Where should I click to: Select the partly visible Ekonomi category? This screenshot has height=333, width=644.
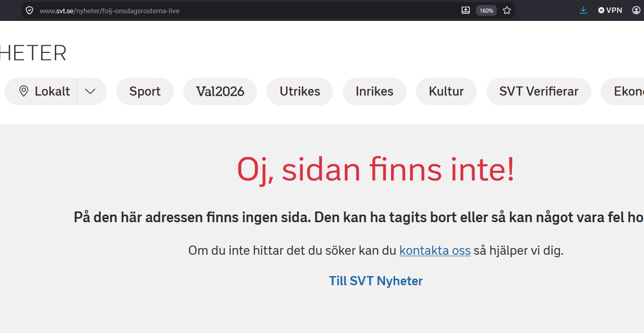pos(623,92)
